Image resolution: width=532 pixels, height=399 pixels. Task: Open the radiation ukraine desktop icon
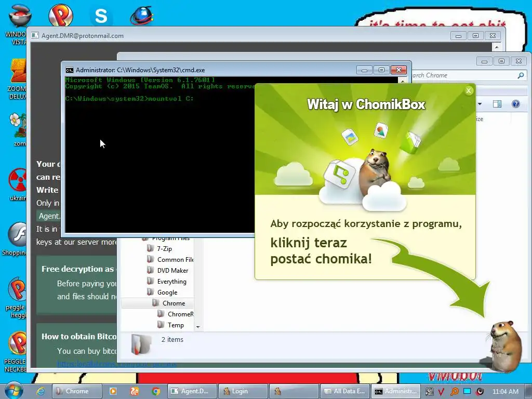tap(18, 184)
